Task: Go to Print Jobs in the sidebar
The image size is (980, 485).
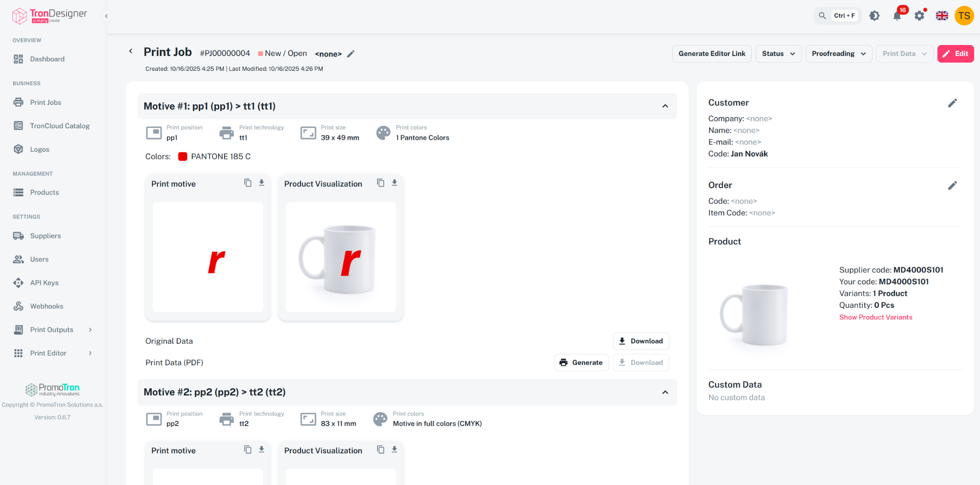Action: (x=45, y=102)
